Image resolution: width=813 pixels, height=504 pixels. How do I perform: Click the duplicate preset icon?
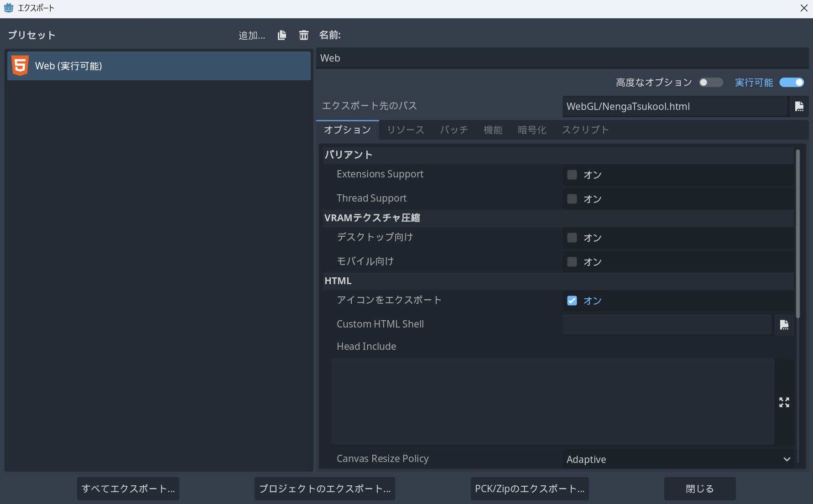282,35
